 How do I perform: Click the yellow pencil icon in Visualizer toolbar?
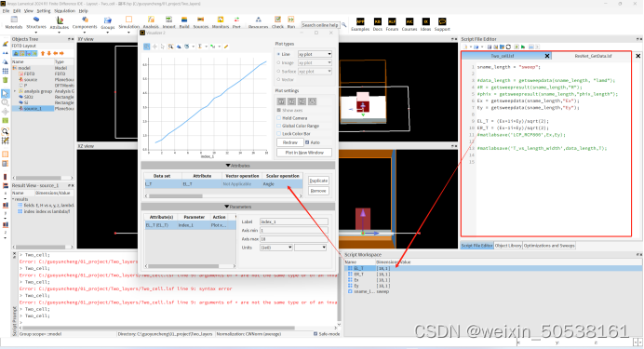tap(226, 47)
